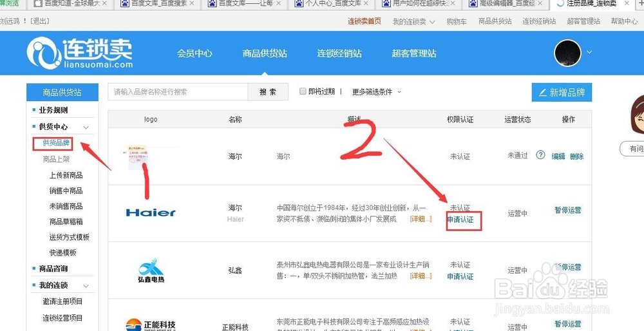
Task: Click 商品供货站 sidebar header
Action: (x=62, y=92)
